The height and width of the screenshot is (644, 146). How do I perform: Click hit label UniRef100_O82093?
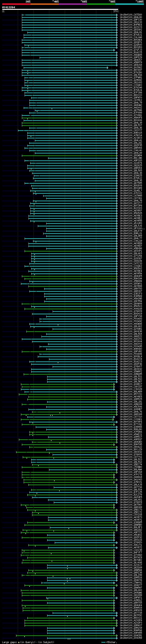point(131,82)
